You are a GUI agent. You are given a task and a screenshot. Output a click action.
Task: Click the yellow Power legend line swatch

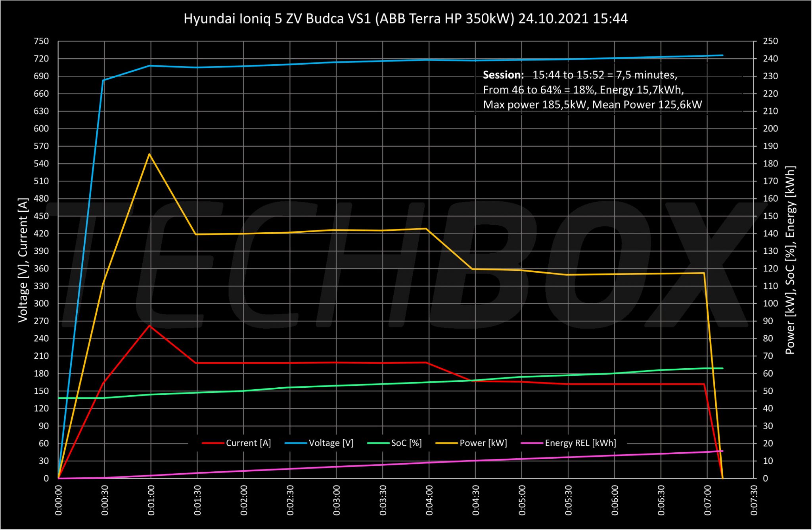pyautogui.click(x=446, y=443)
